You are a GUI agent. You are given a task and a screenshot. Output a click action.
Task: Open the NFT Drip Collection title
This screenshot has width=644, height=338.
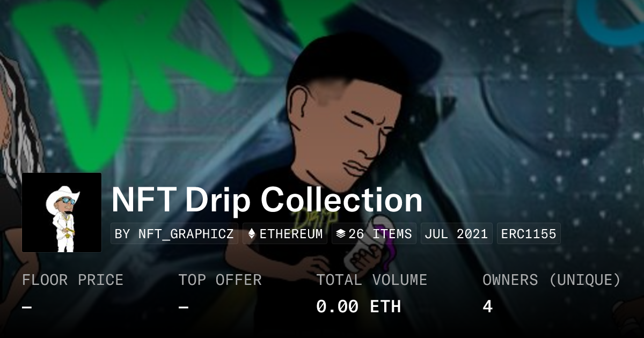(x=267, y=200)
